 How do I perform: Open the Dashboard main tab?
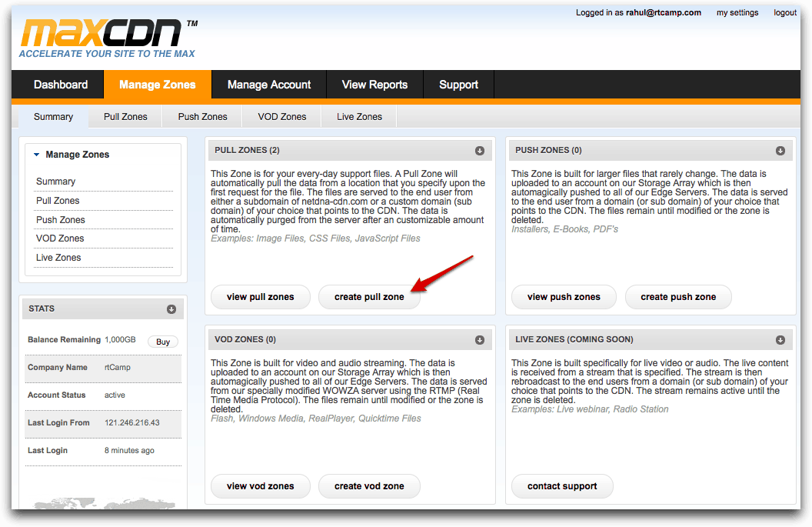(x=61, y=85)
